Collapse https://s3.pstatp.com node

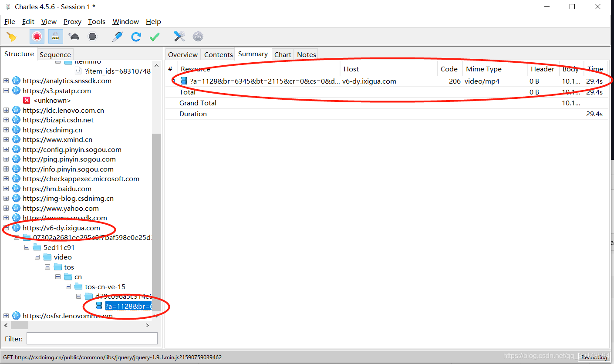pyautogui.click(x=6, y=91)
